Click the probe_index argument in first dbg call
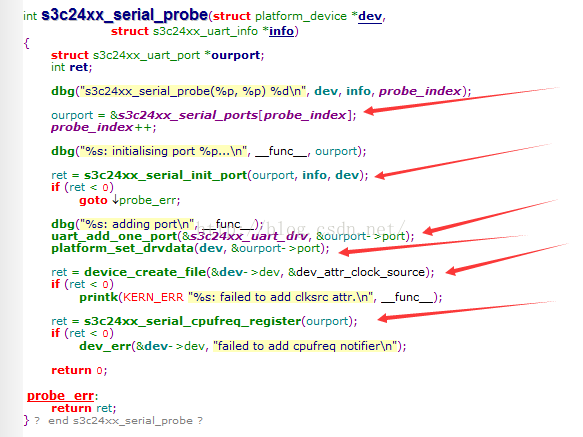Screen dimensions: 583x437 420,91
